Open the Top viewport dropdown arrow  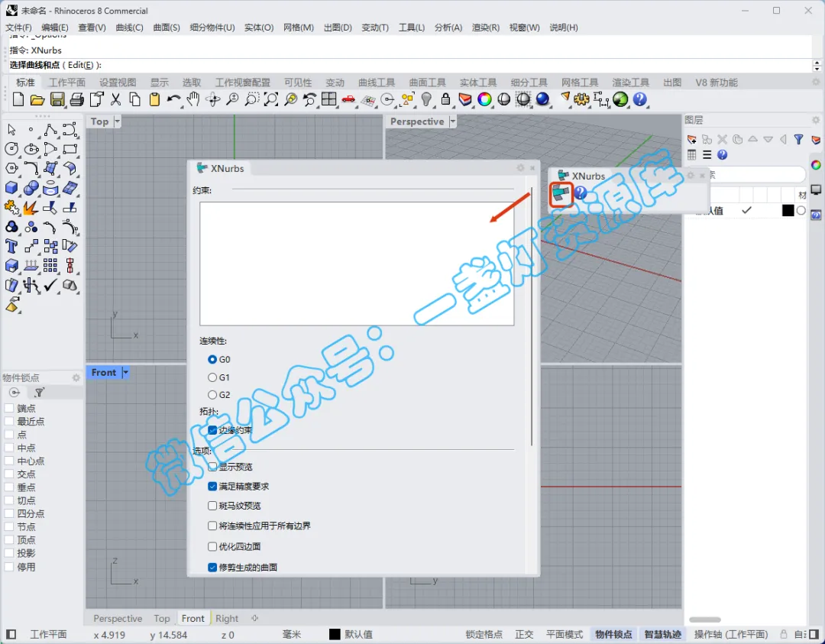[x=118, y=121]
